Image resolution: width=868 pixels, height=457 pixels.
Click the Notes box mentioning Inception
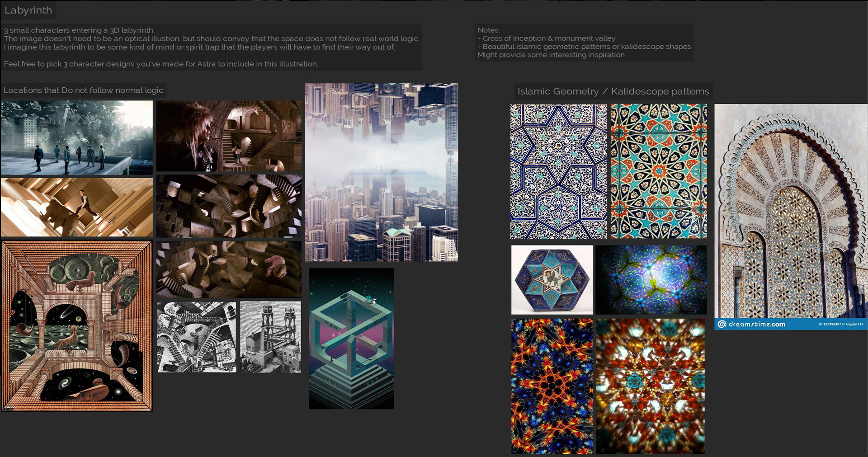pyautogui.click(x=583, y=43)
